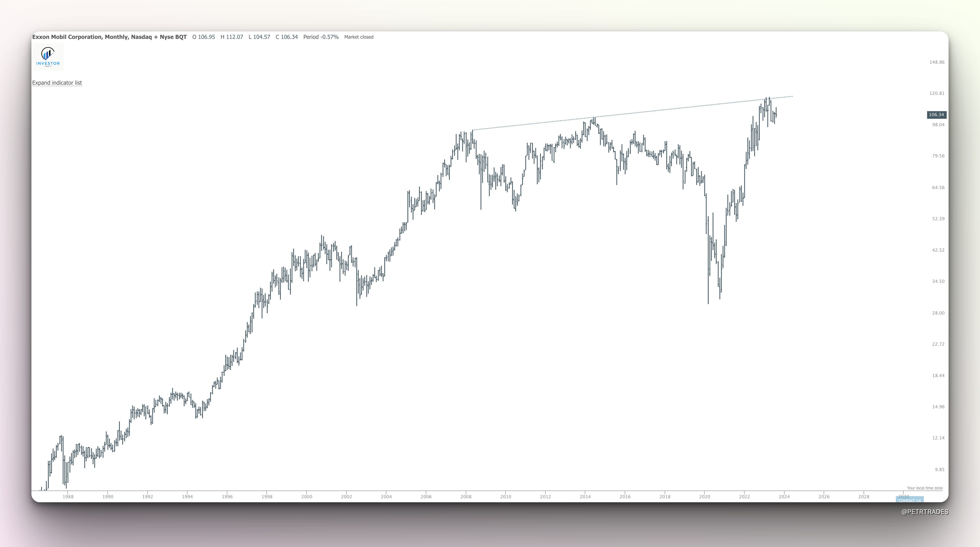The height and width of the screenshot is (547, 980).
Task: Click the 2000 year label on time axis
Action: point(307,496)
